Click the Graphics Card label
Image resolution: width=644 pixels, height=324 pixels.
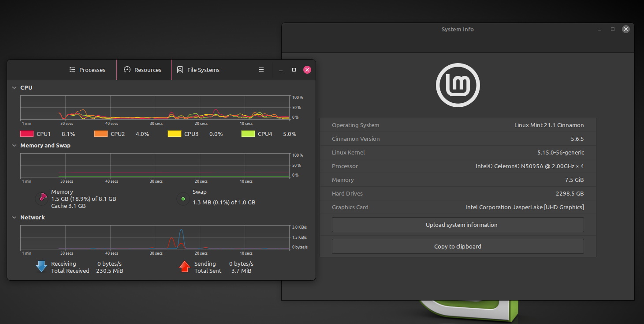pos(350,207)
